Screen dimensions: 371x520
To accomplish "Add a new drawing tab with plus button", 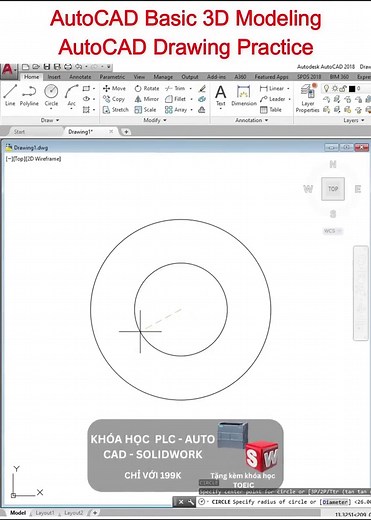I will [126, 132].
